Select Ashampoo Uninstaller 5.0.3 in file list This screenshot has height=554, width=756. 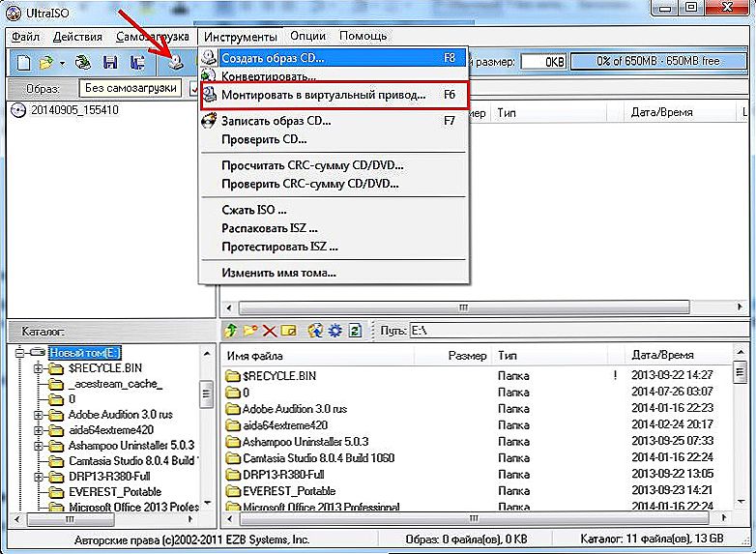coord(305,442)
